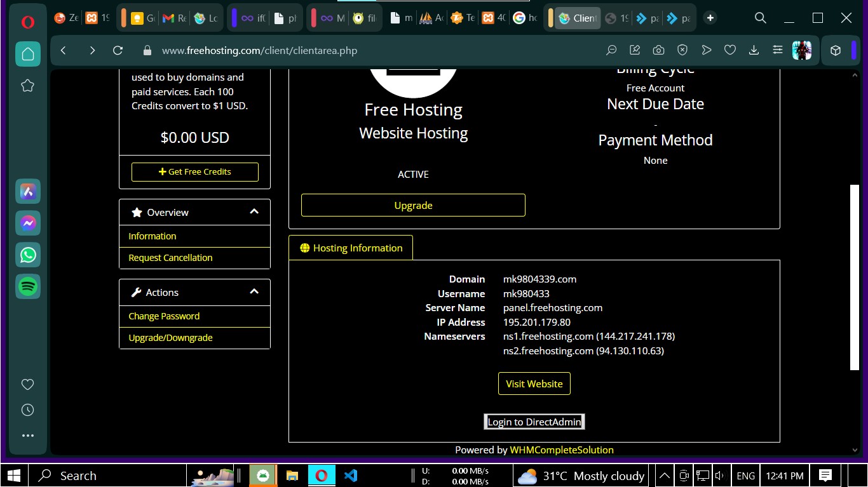Show hidden system tray icons
This screenshot has height=487, width=868.
(663, 476)
